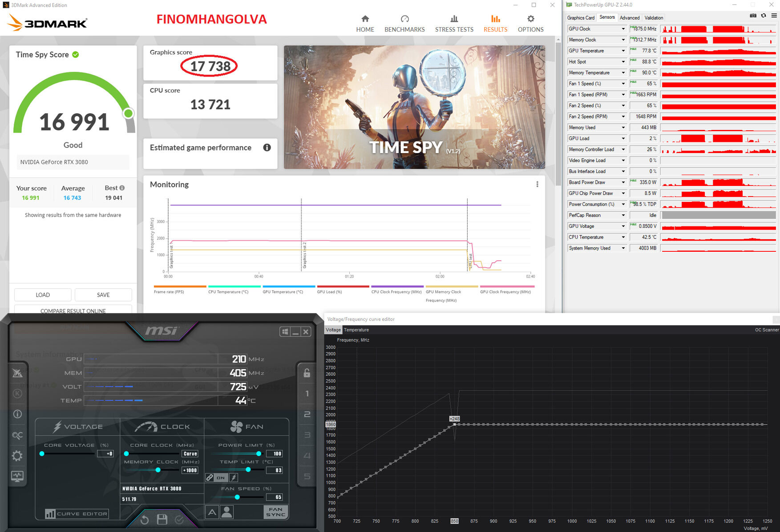Open Afterburner OC Scanner sidebar icon
The image size is (780, 532).
(17, 435)
